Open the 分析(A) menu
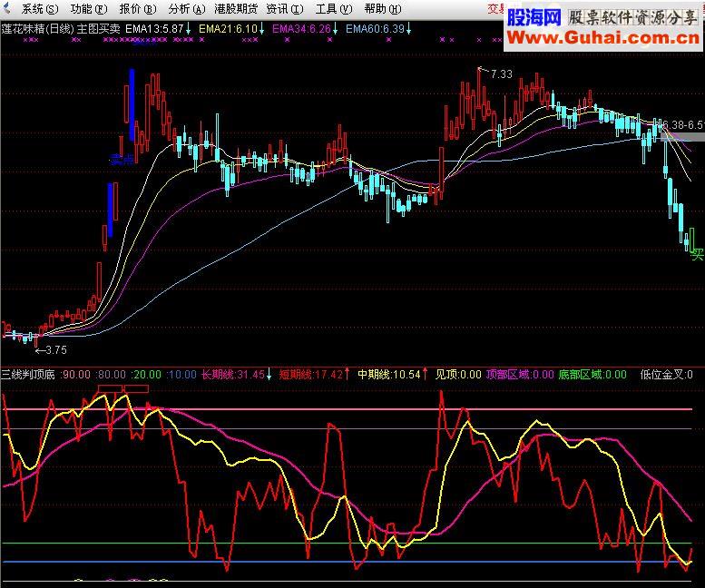This screenshot has height=588, width=705. coord(187,8)
